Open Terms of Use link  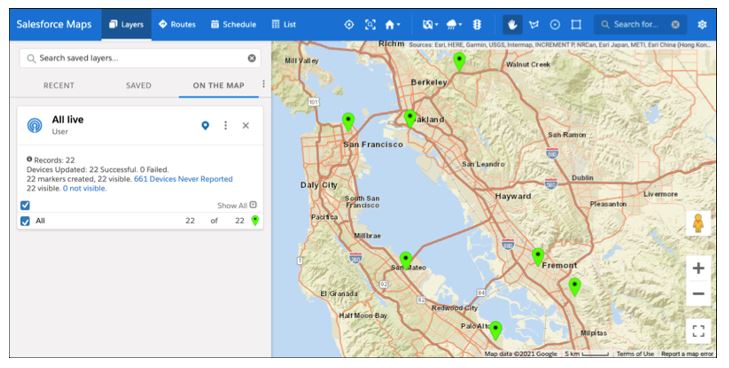[x=635, y=354]
